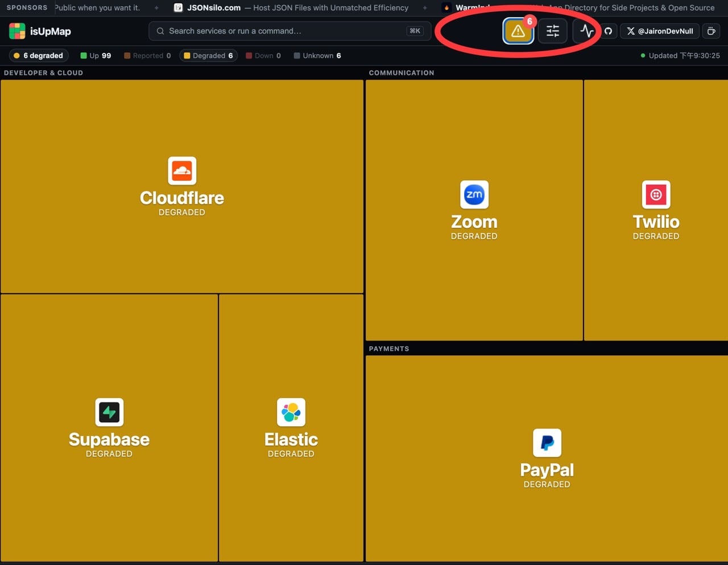This screenshot has height=565, width=728.
Task: Click the Supabase lightning bolt logo
Action: point(109,412)
